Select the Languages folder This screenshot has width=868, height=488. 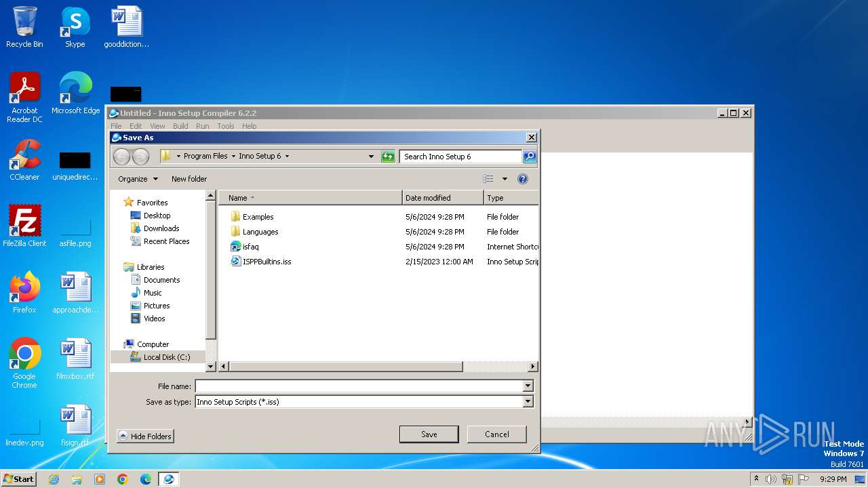pos(260,232)
